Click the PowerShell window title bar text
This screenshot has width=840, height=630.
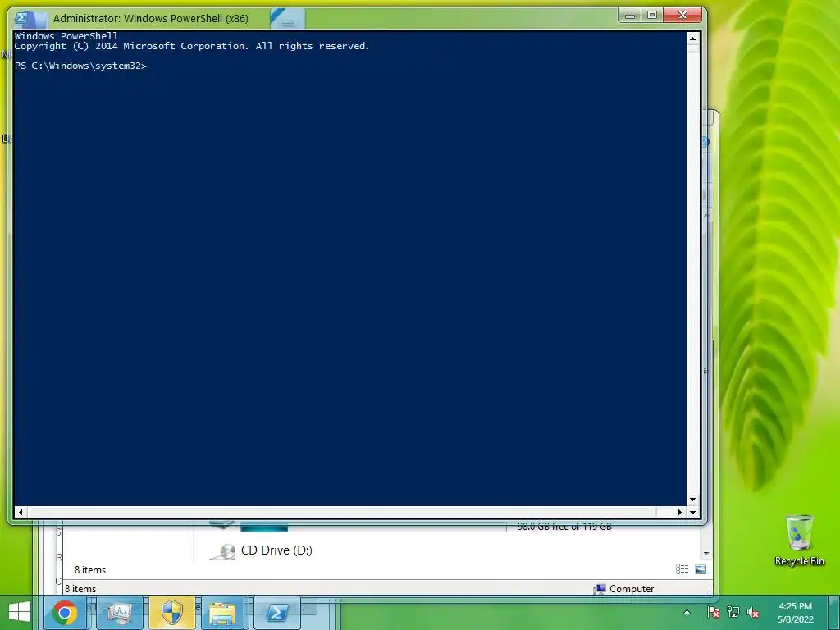coord(151,18)
